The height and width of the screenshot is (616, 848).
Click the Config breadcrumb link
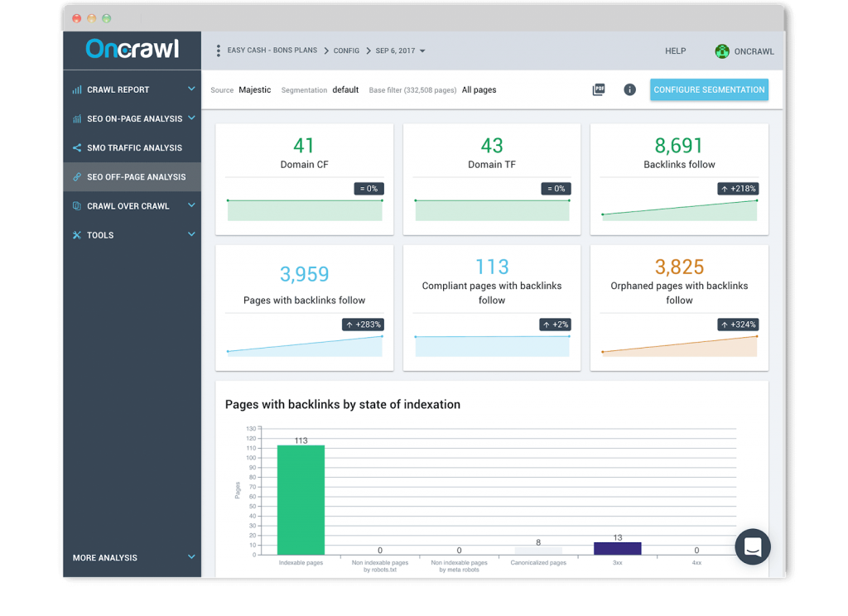point(346,51)
